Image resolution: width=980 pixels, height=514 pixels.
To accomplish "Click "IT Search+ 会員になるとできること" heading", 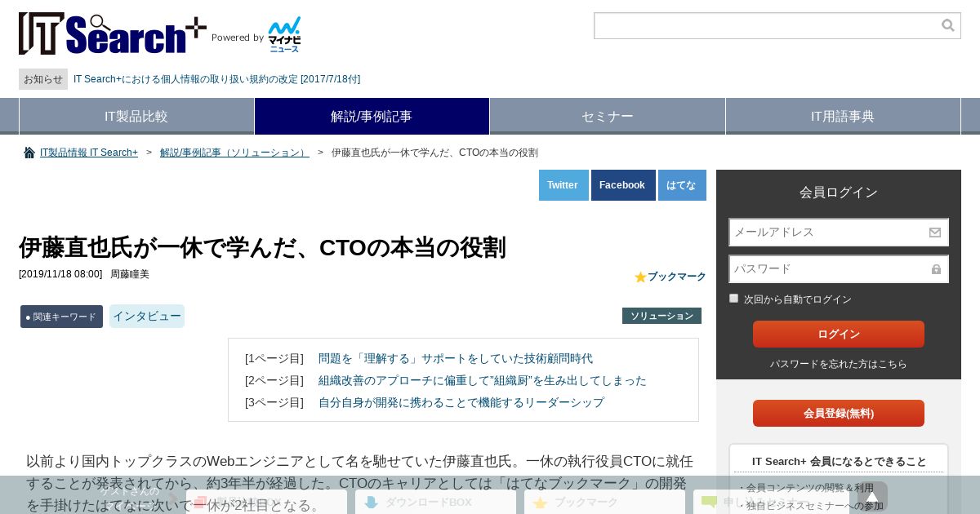I will point(839,462).
